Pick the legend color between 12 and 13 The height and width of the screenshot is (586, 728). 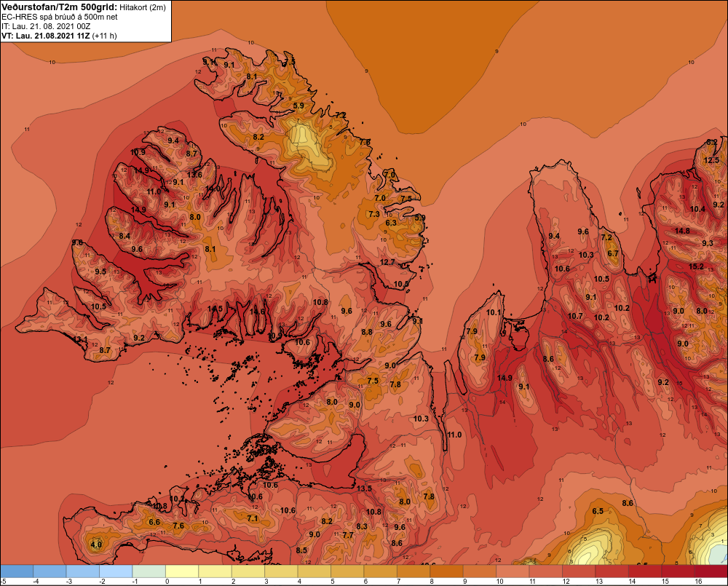579,571
